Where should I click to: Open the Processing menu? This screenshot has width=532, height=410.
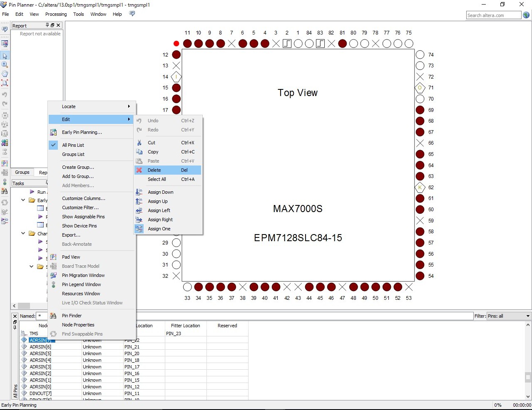(x=56, y=14)
